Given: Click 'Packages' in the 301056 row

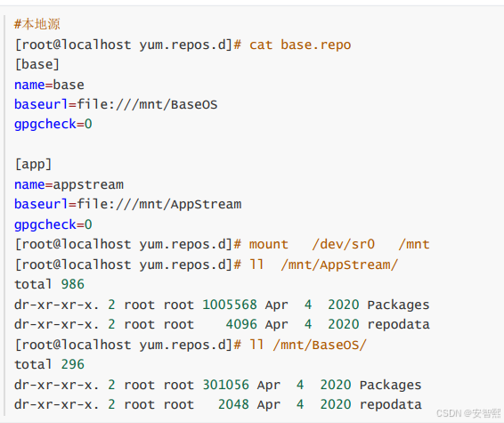Looking at the screenshot, I should pos(391,385).
